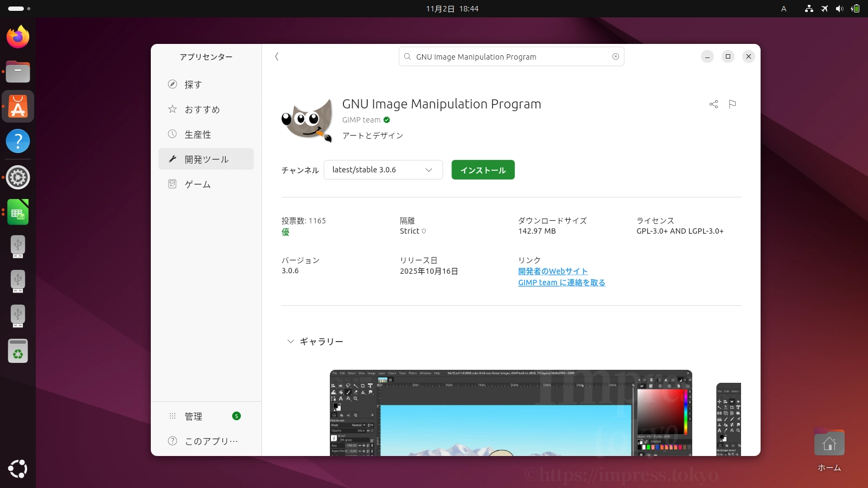Select おすすめ in the sidebar
Viewport: 868px width, 488px height.
tap(206, 110)
